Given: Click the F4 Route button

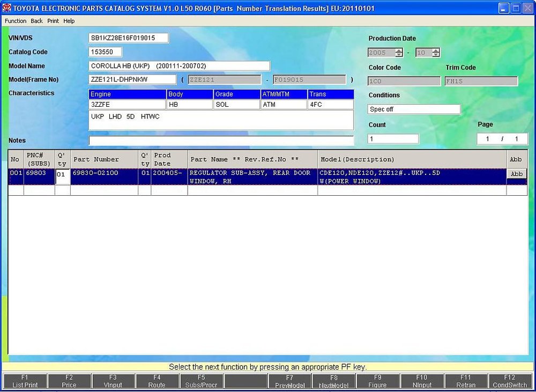Looking at the screenshot, I should (x=157, y=381).
